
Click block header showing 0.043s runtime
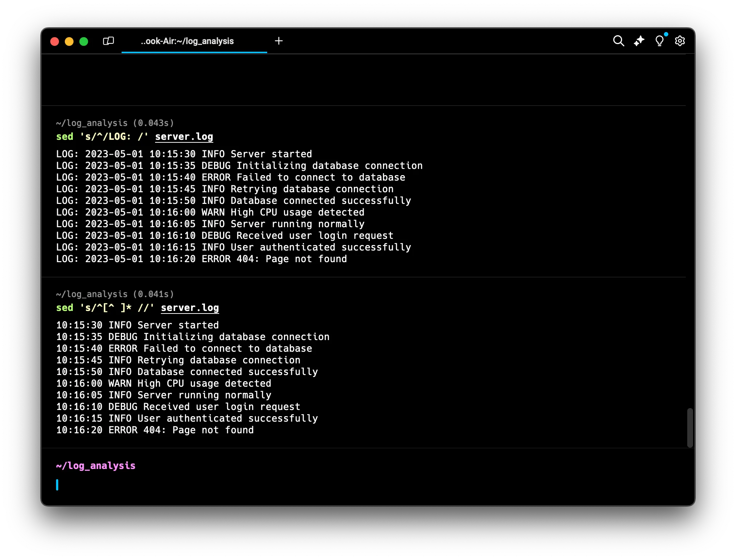point(115,123)
